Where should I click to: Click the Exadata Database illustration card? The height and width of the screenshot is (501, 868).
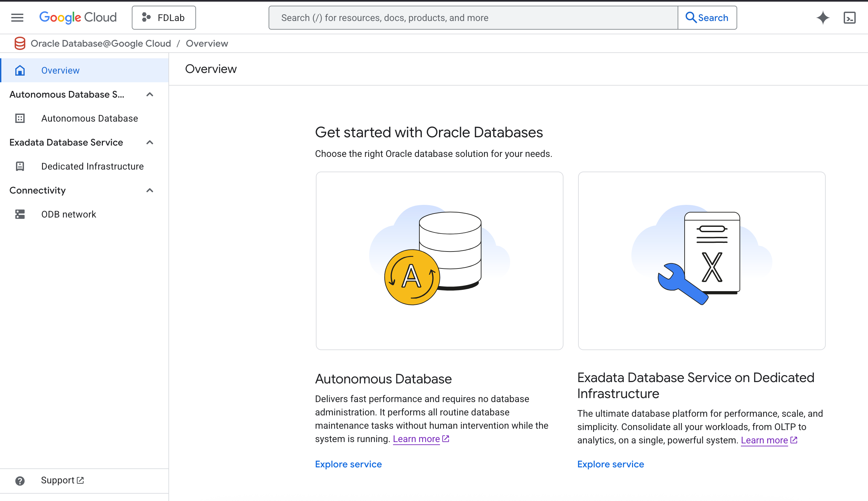[702, 261]
